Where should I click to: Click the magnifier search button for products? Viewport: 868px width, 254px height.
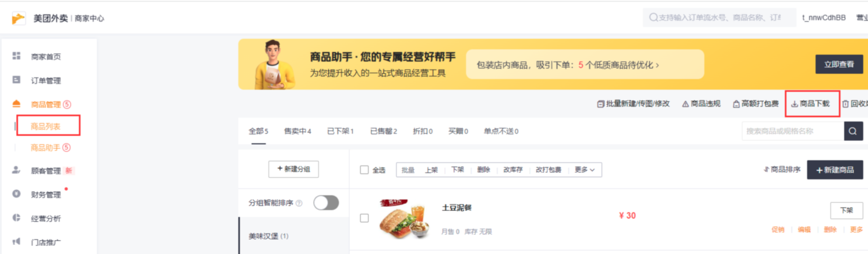point(853,131)
